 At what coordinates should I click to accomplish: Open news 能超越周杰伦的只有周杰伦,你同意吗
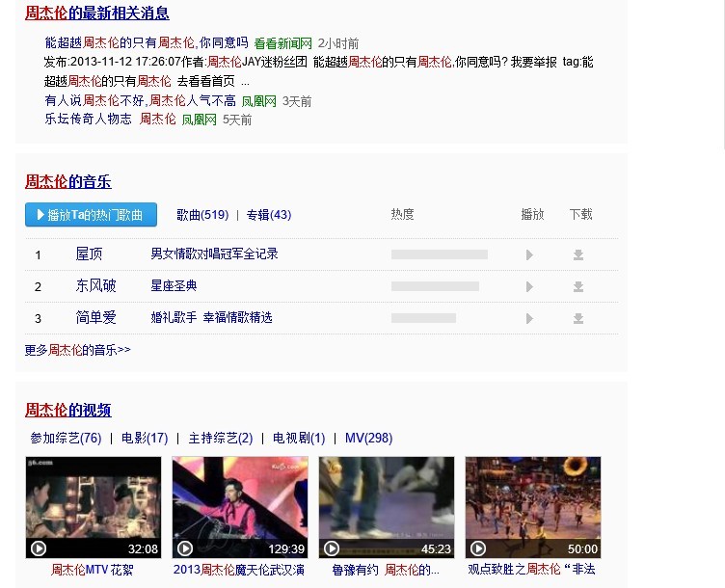[x=147, y=43]
